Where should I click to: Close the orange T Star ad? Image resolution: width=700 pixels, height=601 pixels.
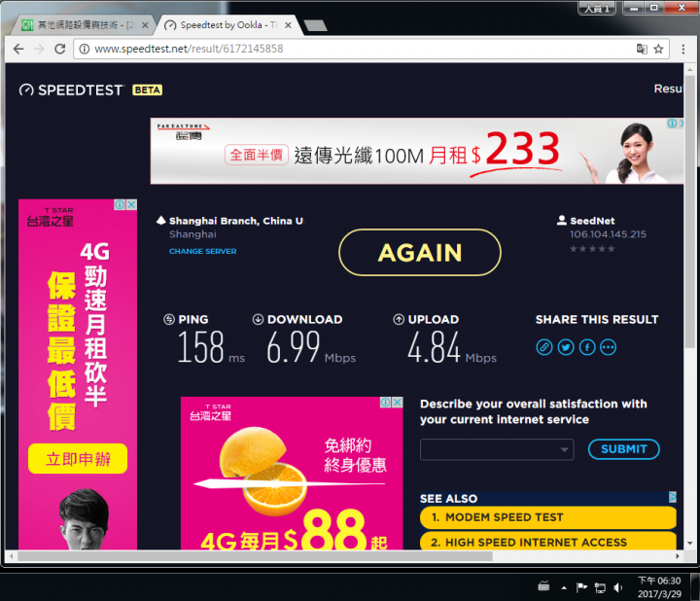pos(398,402)
